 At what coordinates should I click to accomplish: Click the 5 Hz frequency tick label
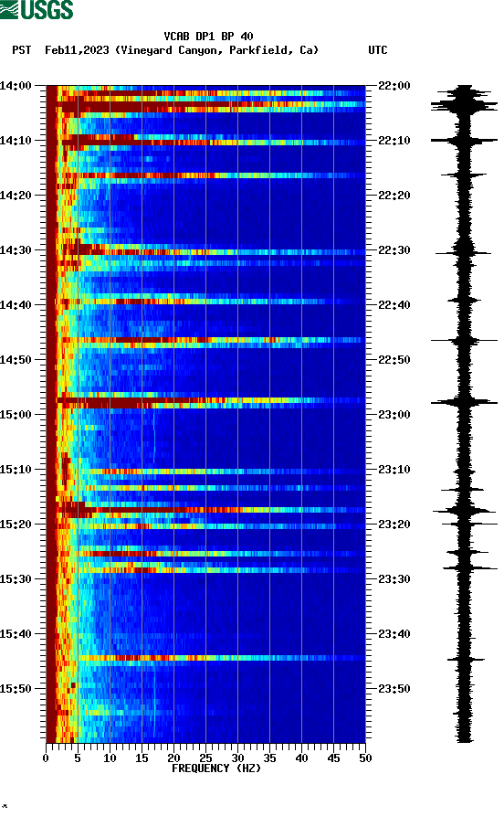78,758
